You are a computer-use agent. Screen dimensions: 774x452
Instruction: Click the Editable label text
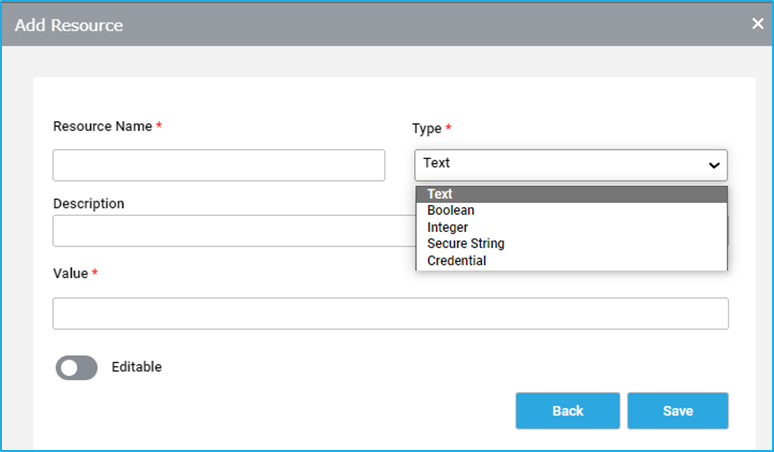pos(137,367)
